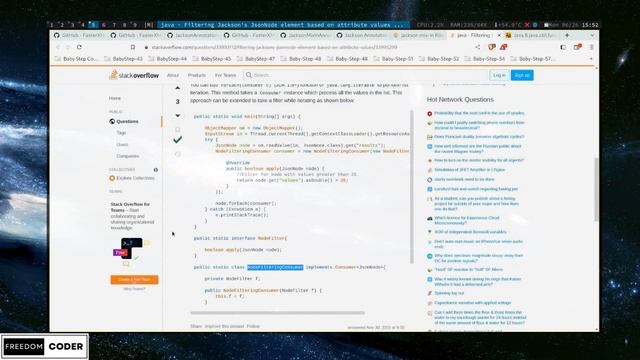Open For Teams in Stack Overflow header

[x=225, y=75]
